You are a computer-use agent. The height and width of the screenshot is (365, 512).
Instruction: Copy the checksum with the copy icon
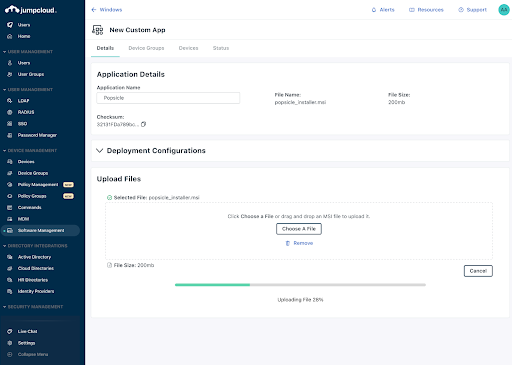(143, 124)
